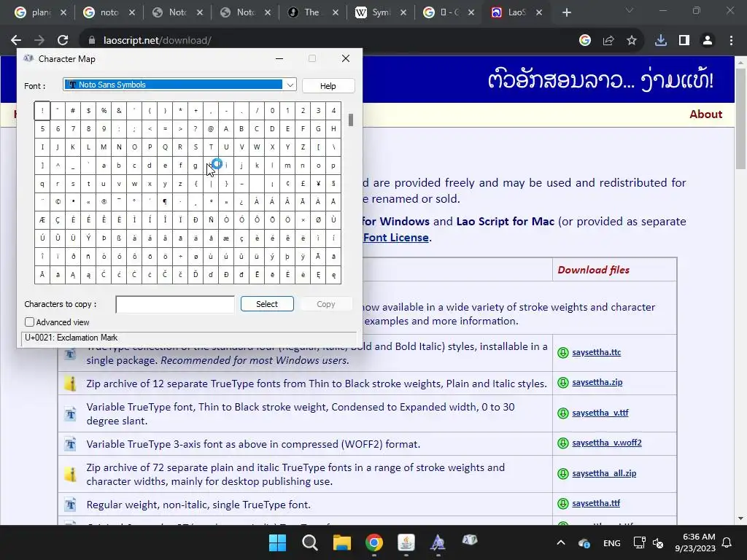Download saysettha_v.ttf file
This screenshot has width=747, height=560.
(600, 413)
